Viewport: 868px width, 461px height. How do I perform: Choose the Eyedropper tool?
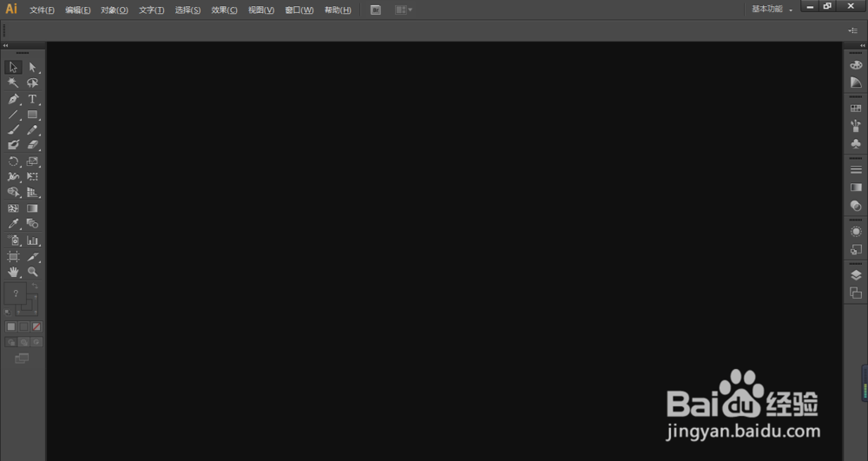[x=13, y=224]
